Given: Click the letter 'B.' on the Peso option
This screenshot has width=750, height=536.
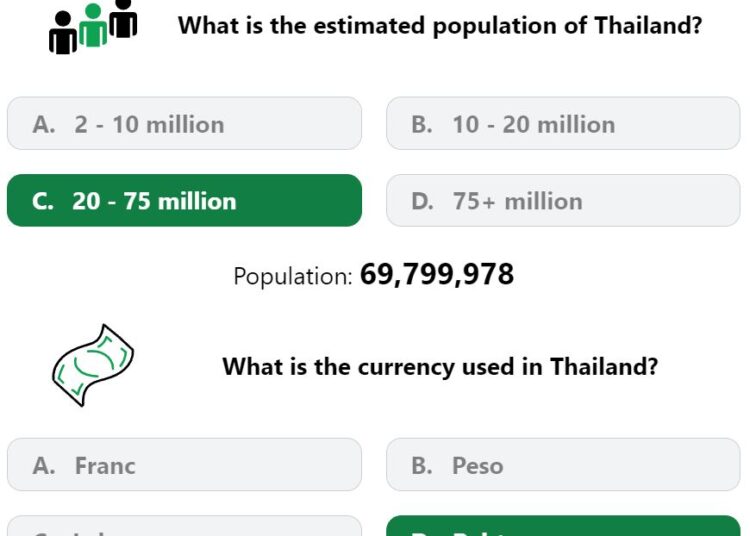Looking at the screenshot, I should tap(422, 466).
